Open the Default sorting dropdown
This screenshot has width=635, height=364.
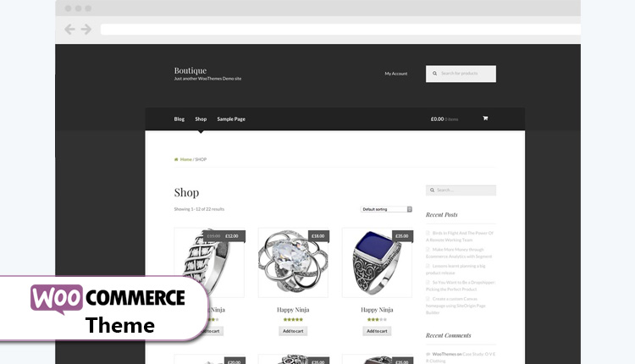(386, 209)
